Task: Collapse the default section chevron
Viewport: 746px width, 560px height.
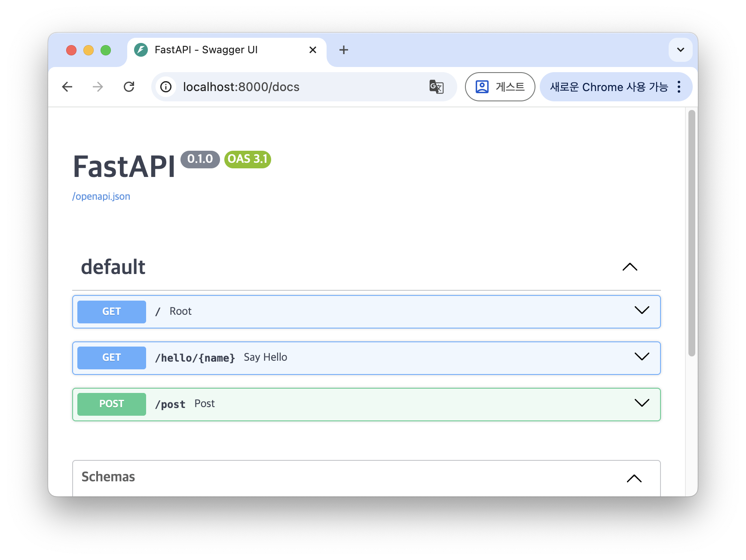Action: point(630,267)
